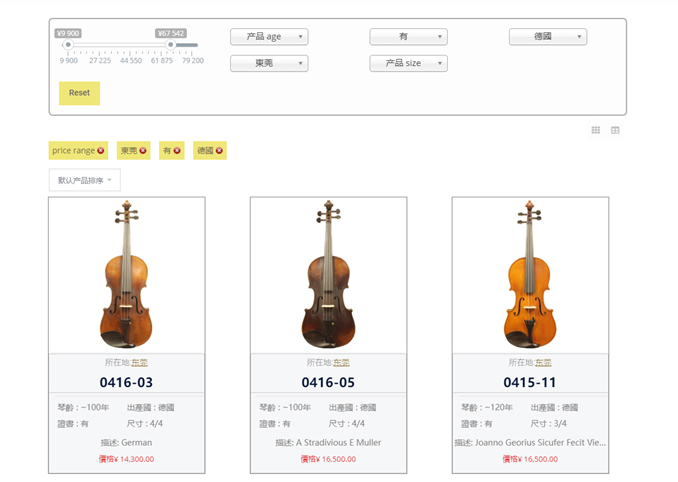Open the 产品 age dropdown
Screen dimensions: 678x482
pos(269,37)
